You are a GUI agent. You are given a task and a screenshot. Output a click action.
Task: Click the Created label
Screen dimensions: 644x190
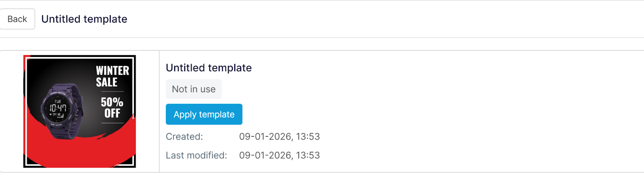[x=184, y=136]
